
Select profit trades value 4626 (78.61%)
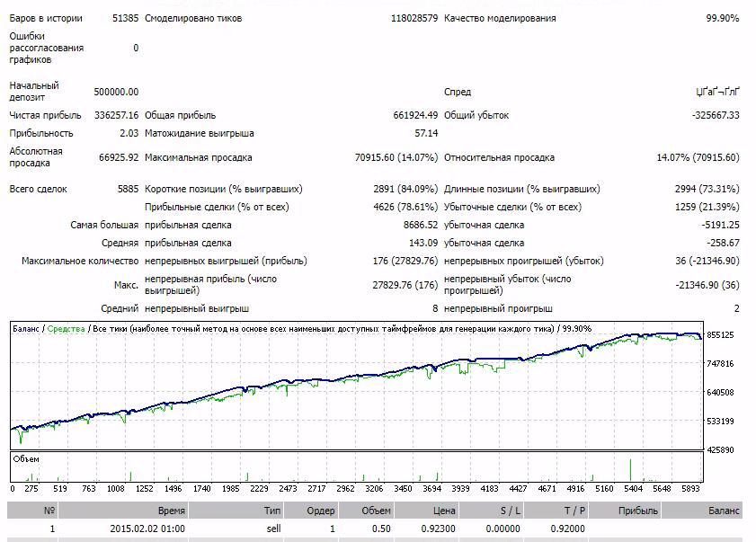(405, 207)
